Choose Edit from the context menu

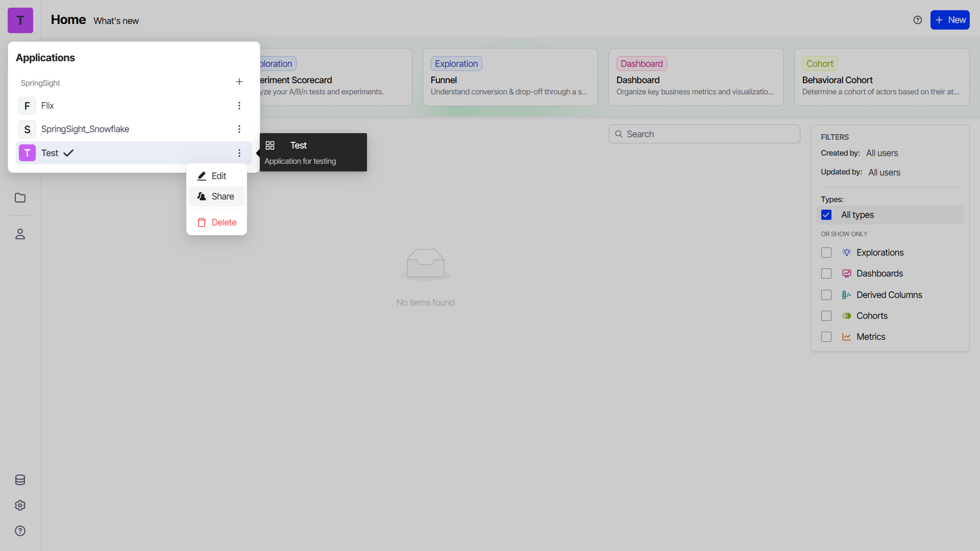point(216,176)
